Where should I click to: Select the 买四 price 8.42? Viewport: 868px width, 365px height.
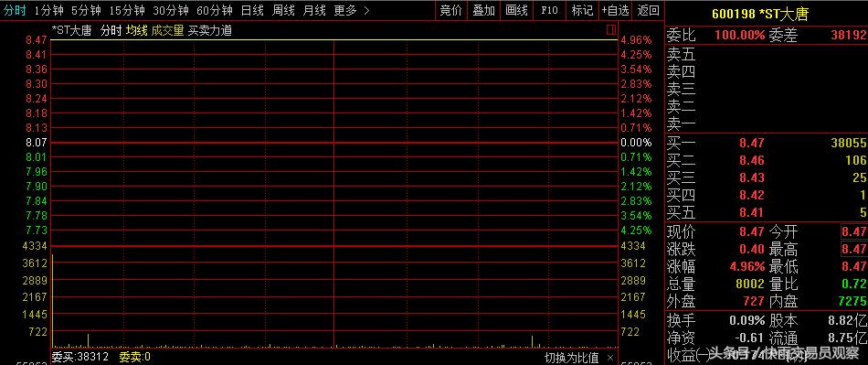pyautogui.click(x=752, y=195)
